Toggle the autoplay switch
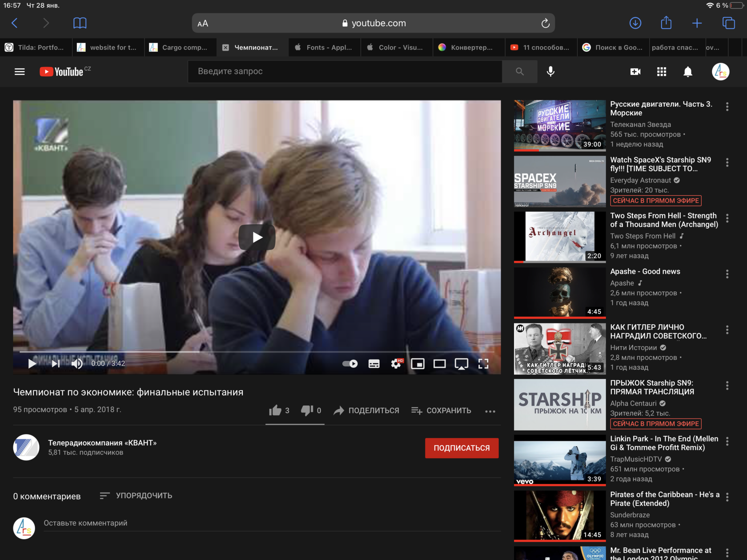The width and height of the screenshot is (747, 560). 350,364
